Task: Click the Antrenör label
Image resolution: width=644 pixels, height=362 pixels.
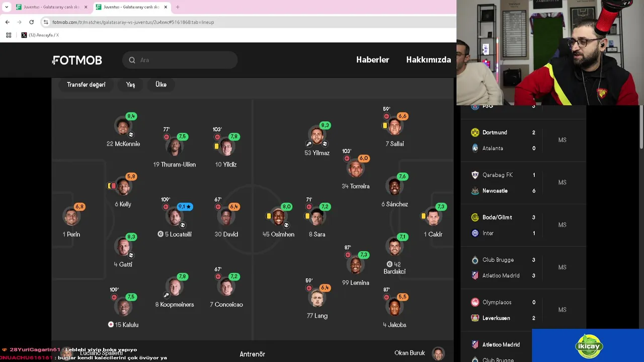Action: tap(252, 354)
